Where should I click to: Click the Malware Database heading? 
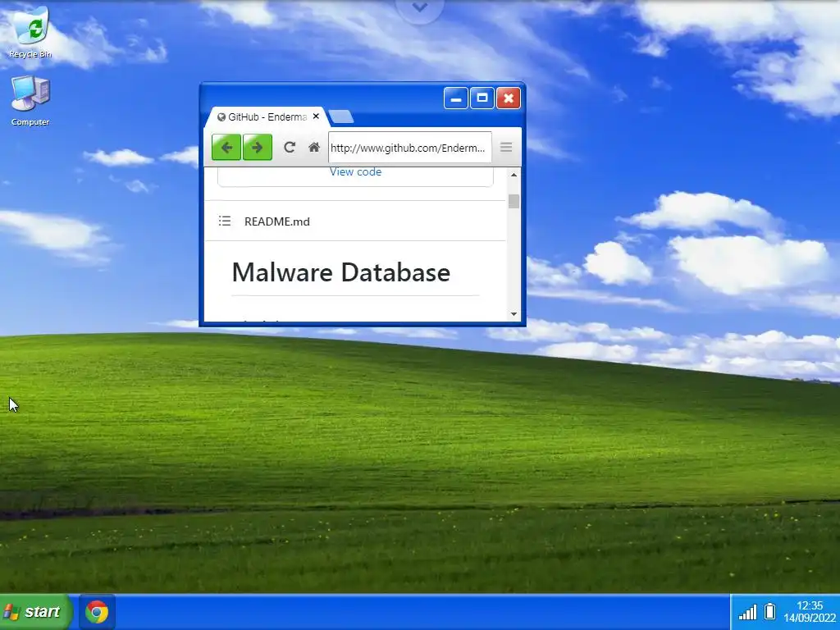(x=341, y=272)
